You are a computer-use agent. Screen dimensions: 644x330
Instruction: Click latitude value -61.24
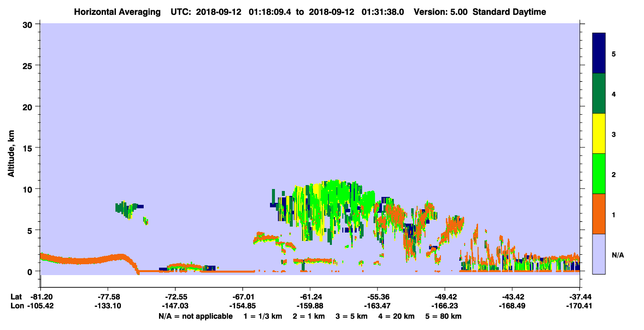click(x=310, y=297)
